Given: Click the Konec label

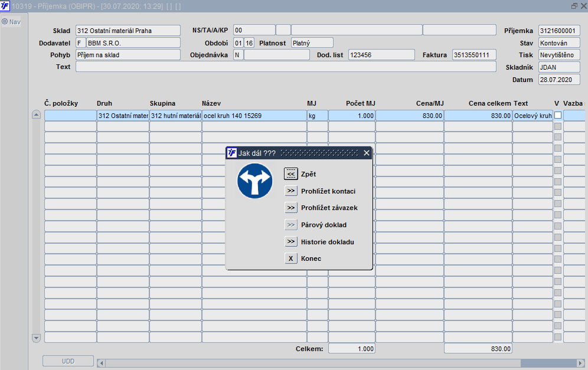Looking at the screenshot, I should [311, 258].
